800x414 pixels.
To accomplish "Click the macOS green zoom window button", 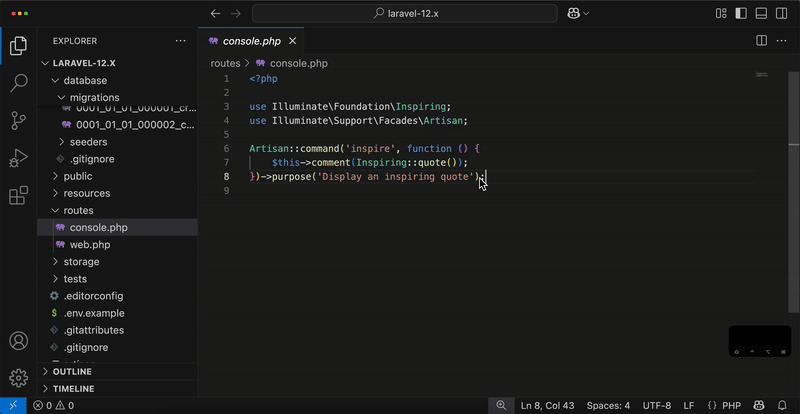I will pos(26,14).
